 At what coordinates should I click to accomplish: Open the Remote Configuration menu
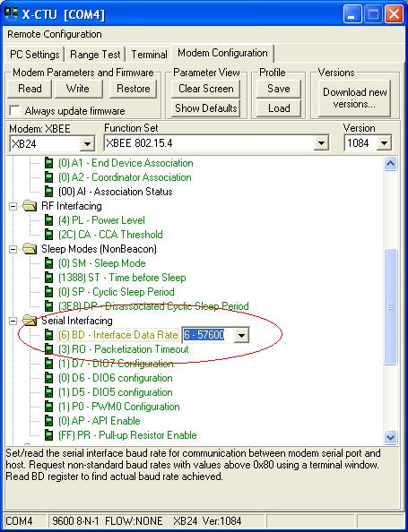[55, 34]
